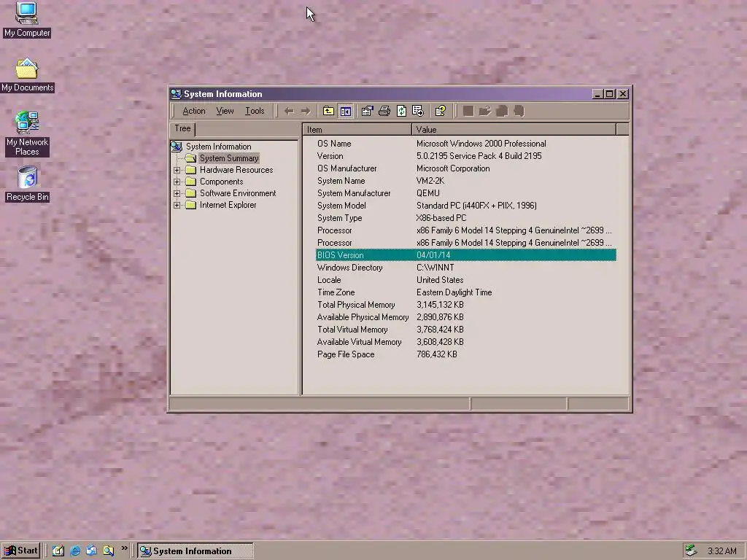Select the highlighted BIOS Version row

click(466, 255)
